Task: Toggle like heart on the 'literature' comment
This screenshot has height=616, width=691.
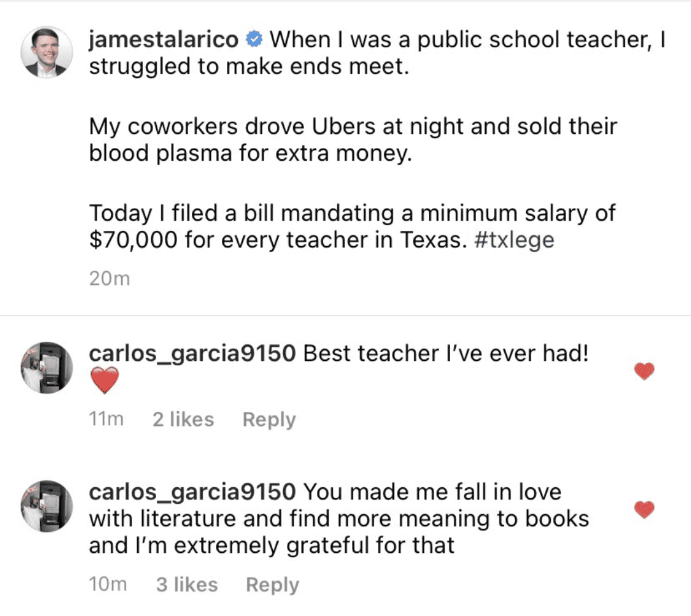Action: pos(644,509)
